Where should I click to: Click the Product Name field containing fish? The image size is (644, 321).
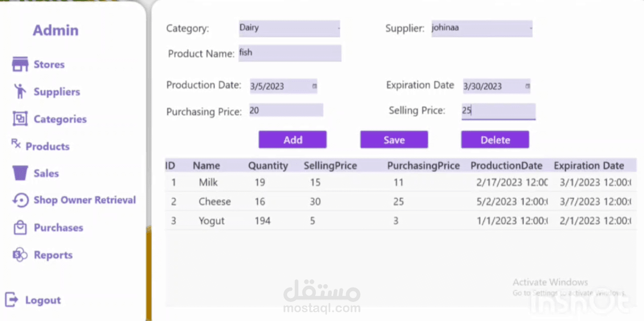pyautogui.click(x=290, y=53)
